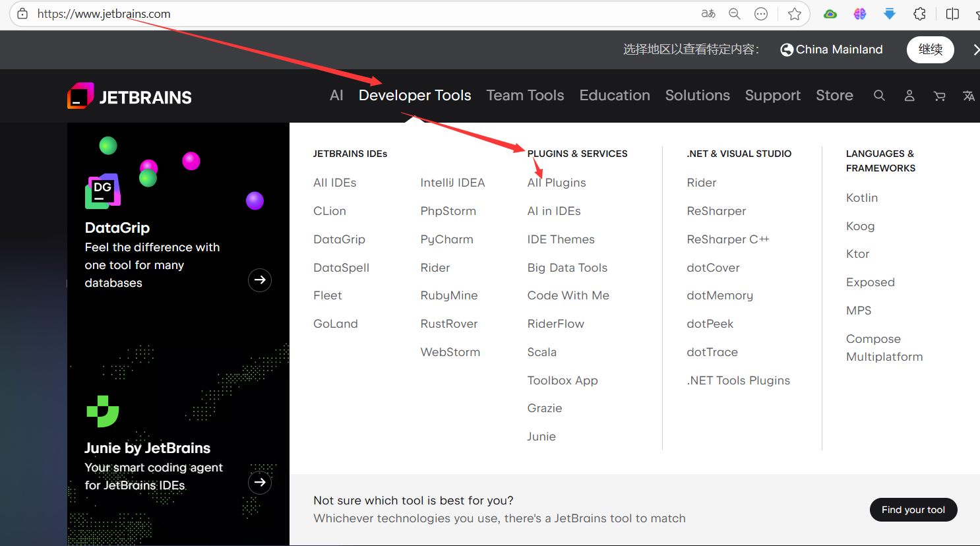Click the split screen icon in browser toolbar
The height and width of the screenshot is (546, 980).
952,14
